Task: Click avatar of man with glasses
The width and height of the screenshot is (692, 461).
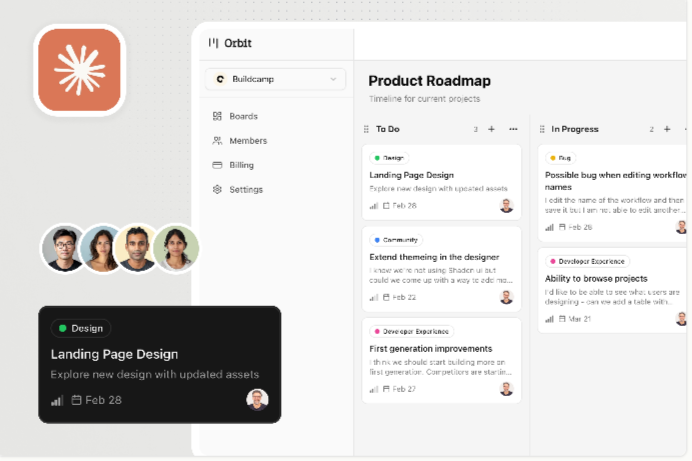Action: 64,248
